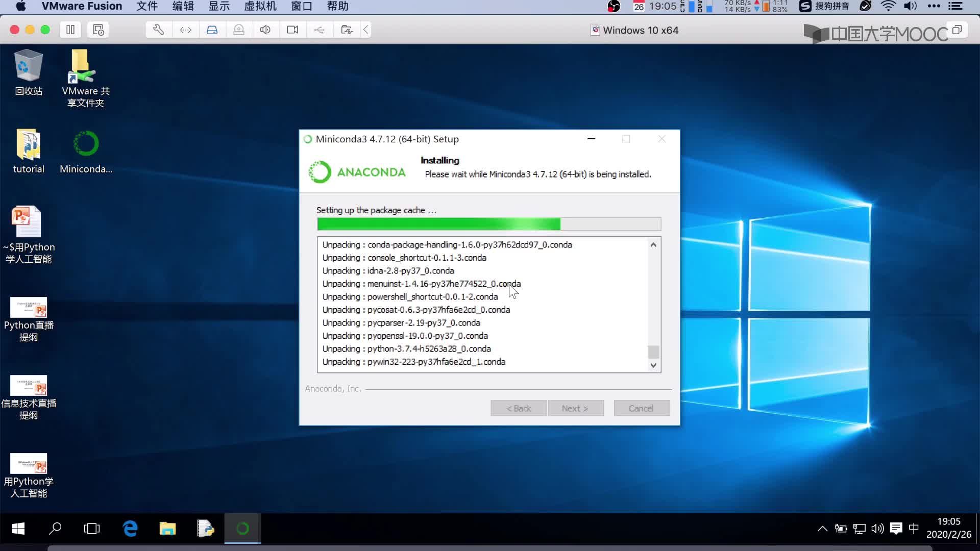980x551 pixels.
Task: Select the Miniconda installer desktop icon
Action: [x=86, y=152]
